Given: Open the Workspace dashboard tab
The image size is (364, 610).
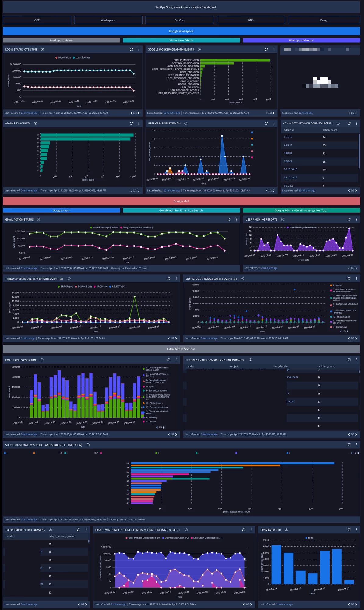Looking at the screenshot, I should pos(108,20).
